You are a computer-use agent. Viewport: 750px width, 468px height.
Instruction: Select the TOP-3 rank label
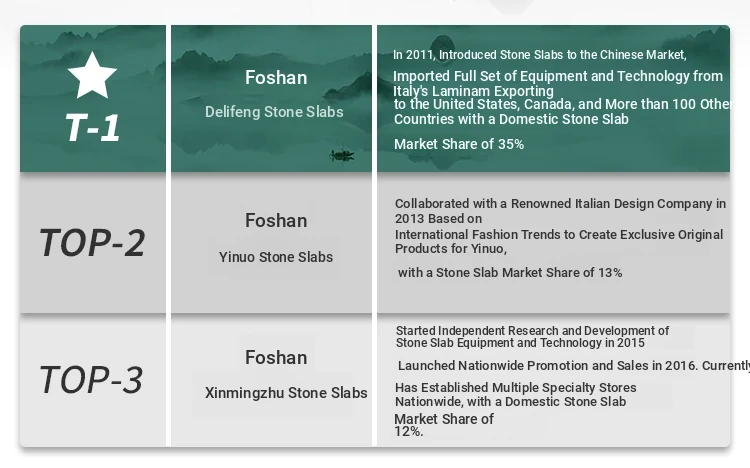pyautogui.click(x=91, y=379)
